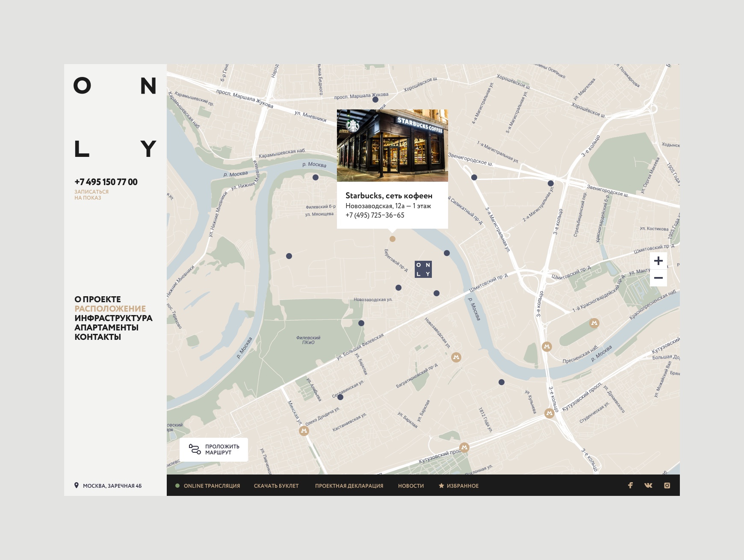Open ONLINE ТРАНСЛЯЦИЯ in bottom bar
This screenshot has width=744, height=560.
[212, 486]
